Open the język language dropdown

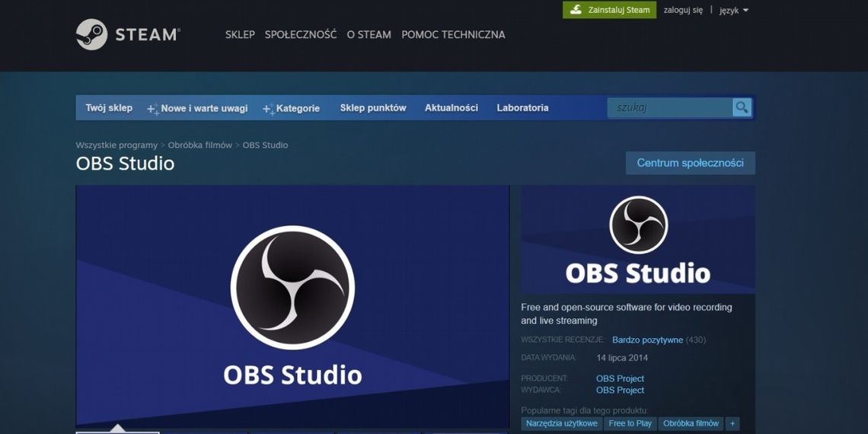point(733,10)
